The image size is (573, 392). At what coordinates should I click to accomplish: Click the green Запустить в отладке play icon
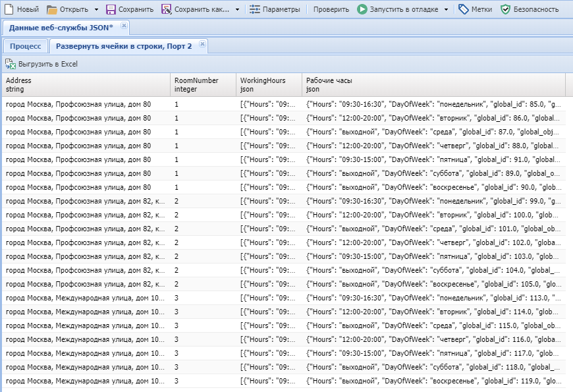[362, 9]
